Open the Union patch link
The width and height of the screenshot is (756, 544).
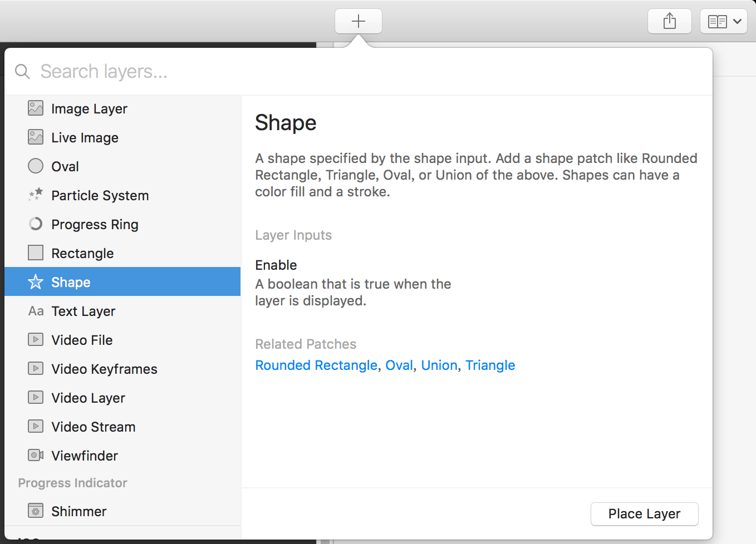[x=439, y=365]
